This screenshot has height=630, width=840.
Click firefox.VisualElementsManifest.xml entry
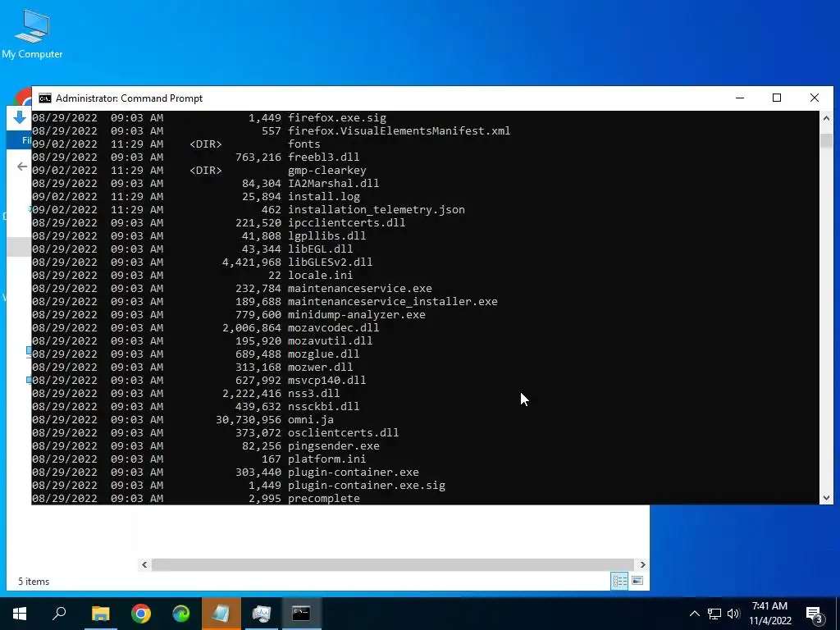pyautogui.click(x=399, y=130)
